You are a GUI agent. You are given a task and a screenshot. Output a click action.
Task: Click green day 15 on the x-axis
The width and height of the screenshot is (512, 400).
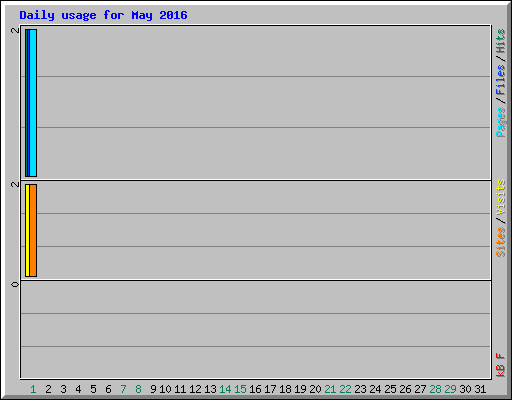coord(240,389)
